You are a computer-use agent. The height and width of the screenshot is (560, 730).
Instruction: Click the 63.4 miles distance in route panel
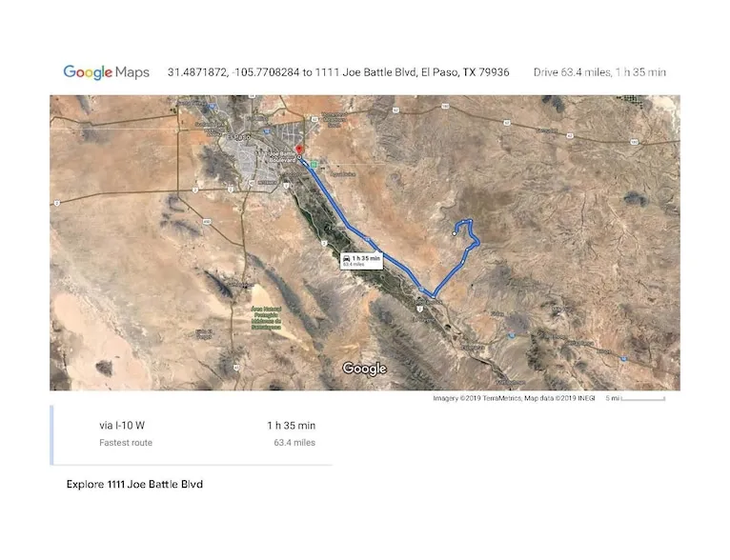coord(294,443)
